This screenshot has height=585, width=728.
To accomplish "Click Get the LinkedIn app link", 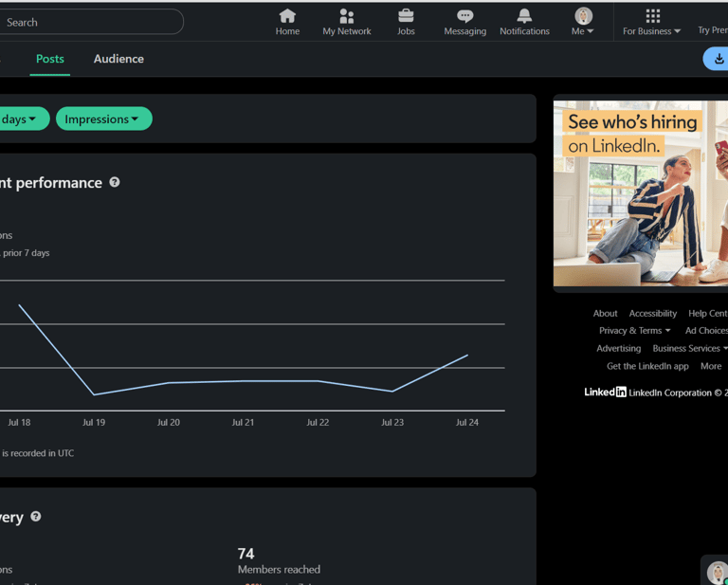I will (647, 366).
